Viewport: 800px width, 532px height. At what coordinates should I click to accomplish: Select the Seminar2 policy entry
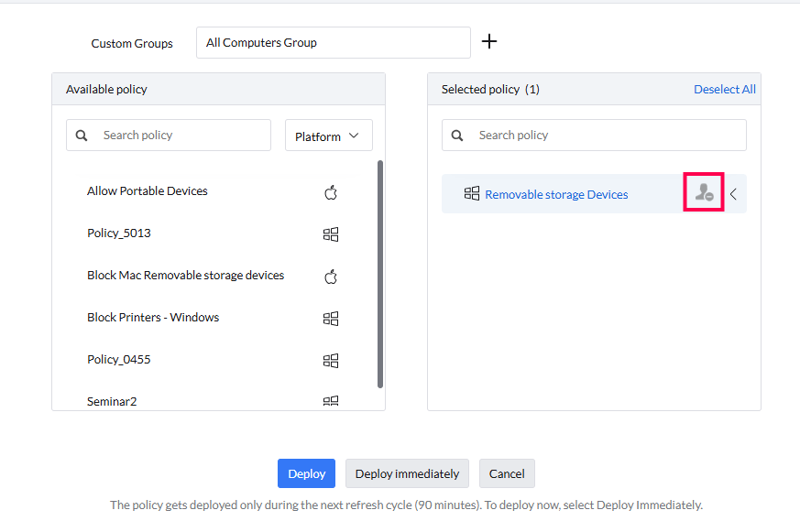point(112,401)
